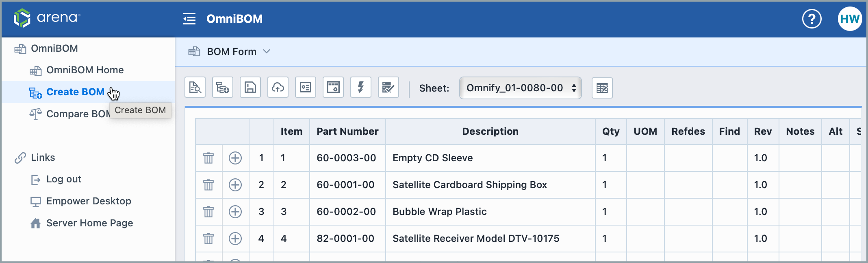Add a row after Bubble Wrap Plastic
This screenshot has width=868, height=263.
[x=235, y=212]
